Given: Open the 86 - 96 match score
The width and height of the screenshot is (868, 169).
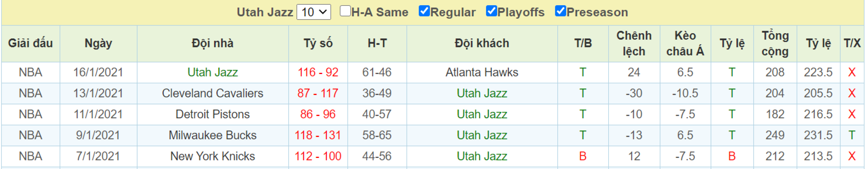Looking at the screenshot, I should click(318, 114).
